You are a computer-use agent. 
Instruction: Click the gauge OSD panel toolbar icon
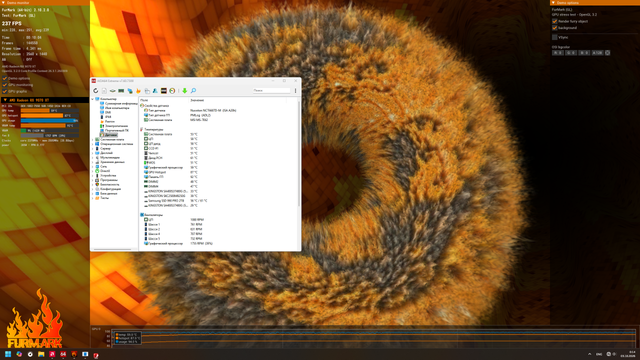pos(172,91)
